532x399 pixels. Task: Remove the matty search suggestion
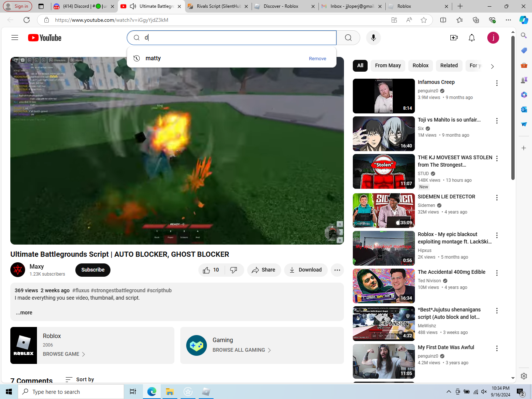[x=317, y=59]
